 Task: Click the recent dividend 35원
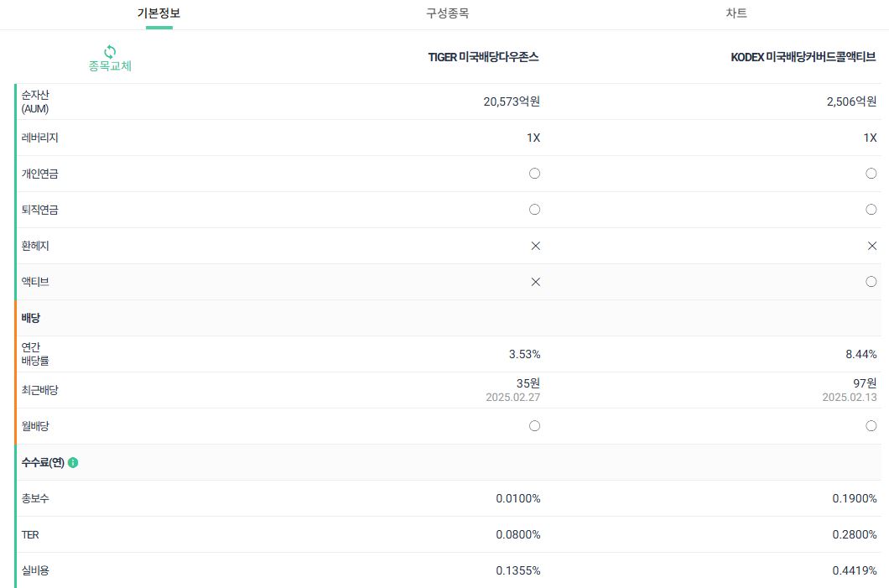[528, 383]
